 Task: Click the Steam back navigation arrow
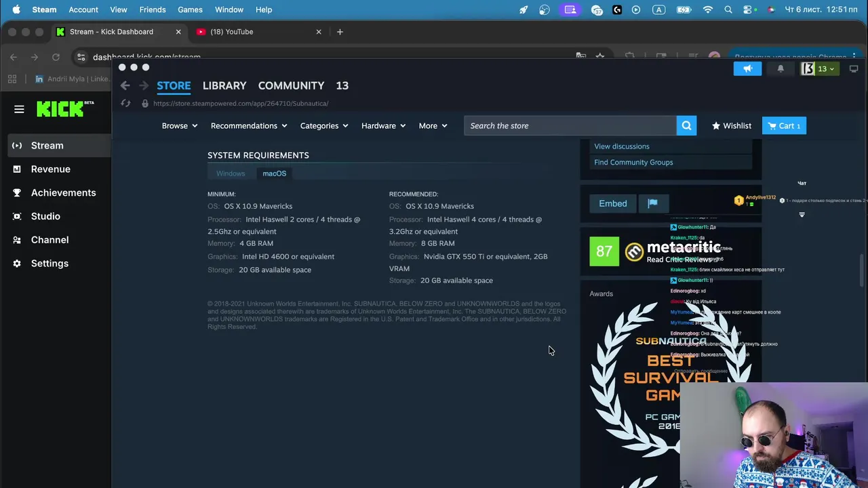(125, 85)
